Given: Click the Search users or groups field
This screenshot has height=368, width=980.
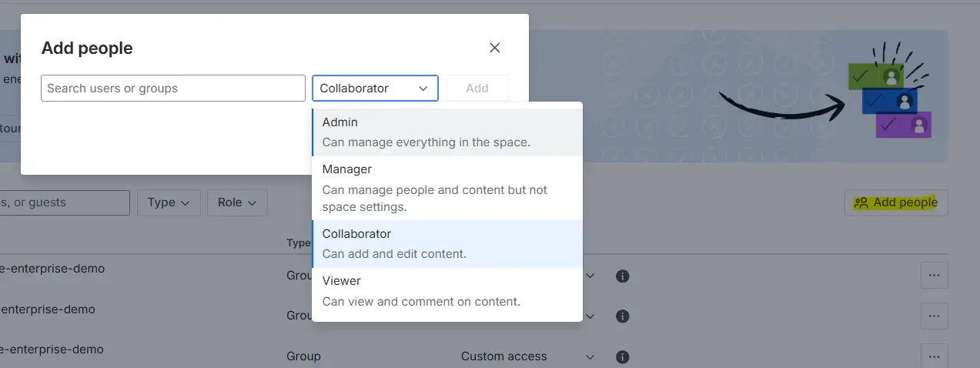Looking at the screenshot, I should 173,88.
